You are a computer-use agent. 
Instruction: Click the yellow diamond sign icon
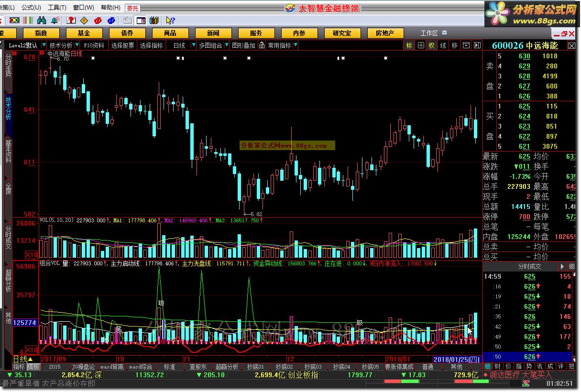[84, 20]
